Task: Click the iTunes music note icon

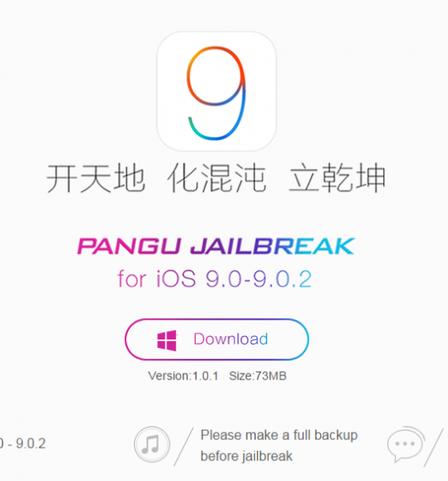Action: click(x=152, y=443)
